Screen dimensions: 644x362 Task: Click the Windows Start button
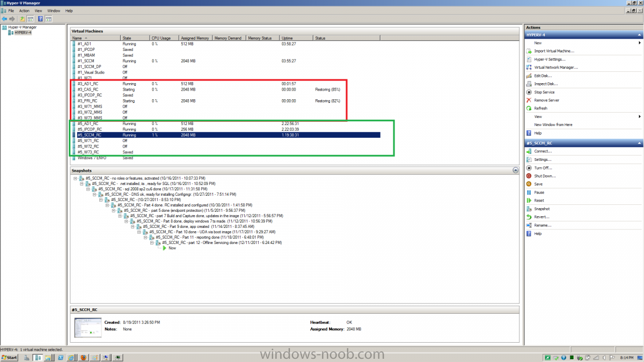10,357
